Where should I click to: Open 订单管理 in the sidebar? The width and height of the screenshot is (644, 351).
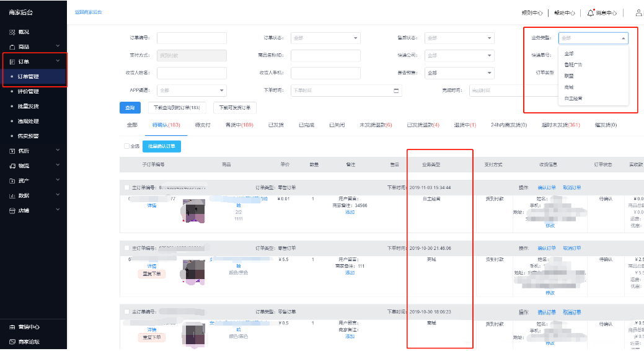[x=29, y=76]
